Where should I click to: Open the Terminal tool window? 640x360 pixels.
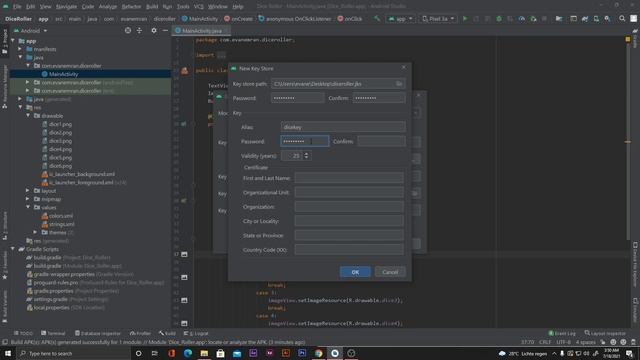[53, 333]
